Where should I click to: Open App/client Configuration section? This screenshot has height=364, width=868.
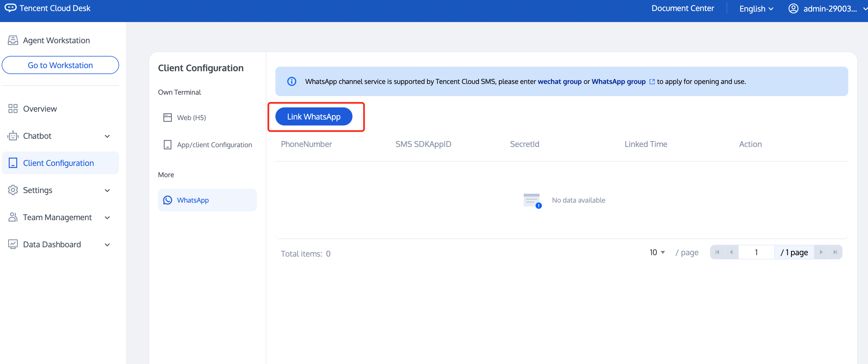coord(214,145)
